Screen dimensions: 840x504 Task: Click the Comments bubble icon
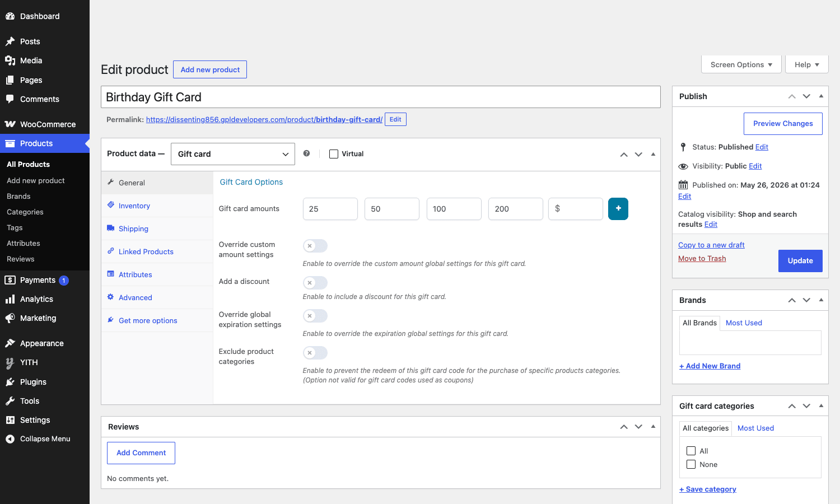[10, 99]
